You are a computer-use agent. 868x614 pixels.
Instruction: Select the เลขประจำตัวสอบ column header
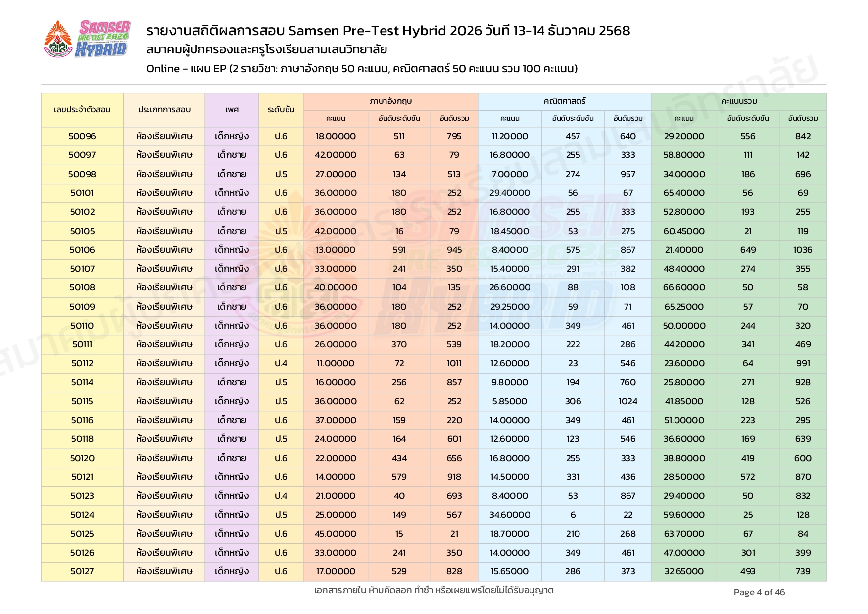(82, 110)
